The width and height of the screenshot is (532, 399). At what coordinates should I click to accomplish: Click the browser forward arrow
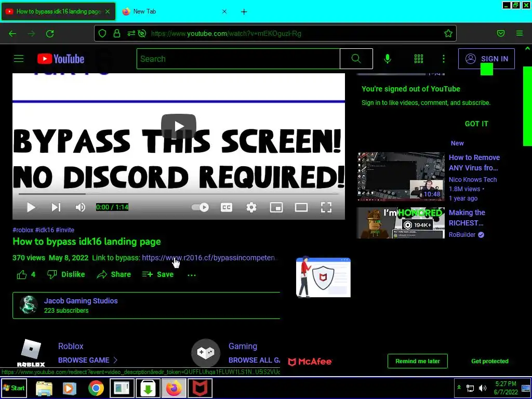tap(32, 33)
